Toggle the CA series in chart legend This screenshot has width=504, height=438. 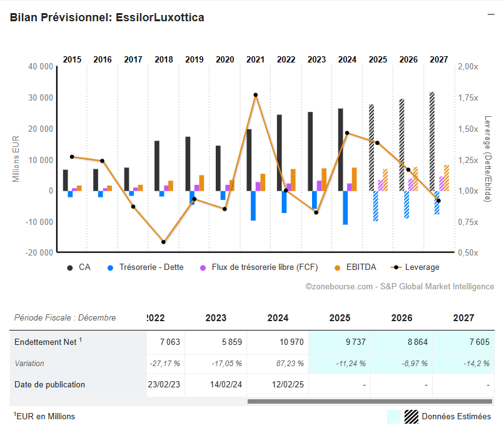click(x=79, y=267)
